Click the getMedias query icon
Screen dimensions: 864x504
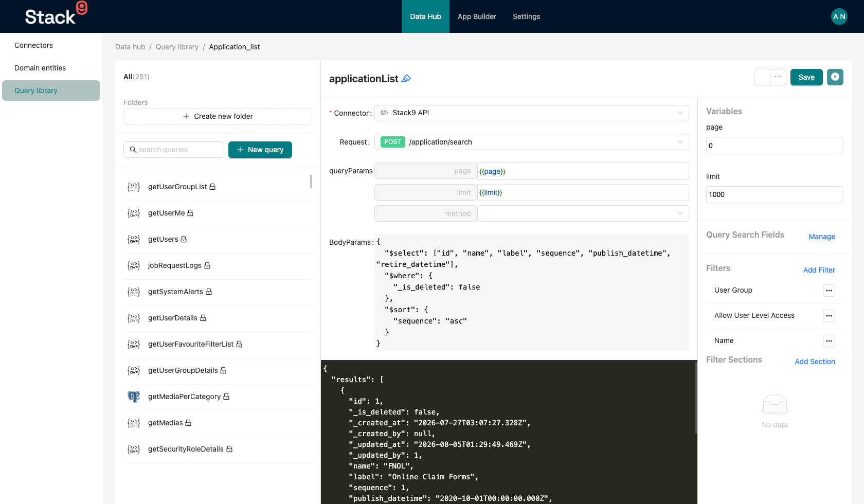click(134, 423)
